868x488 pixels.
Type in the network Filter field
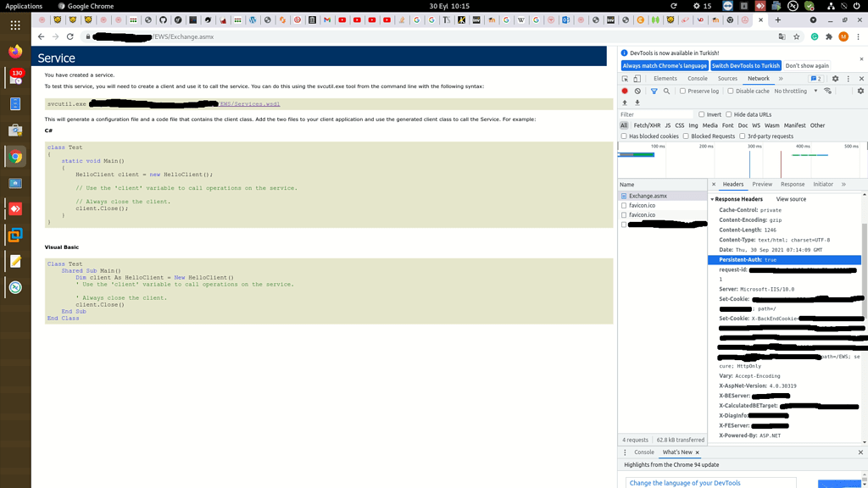(x=655, y=114)
